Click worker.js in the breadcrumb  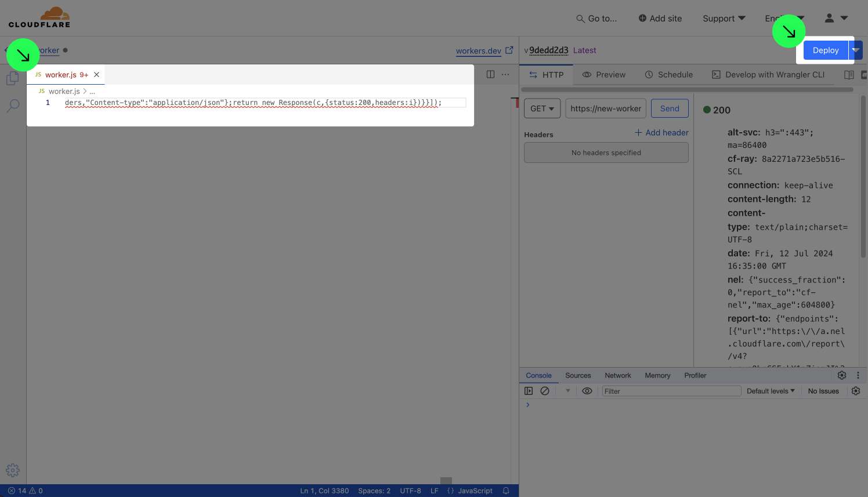pos(64,92)
